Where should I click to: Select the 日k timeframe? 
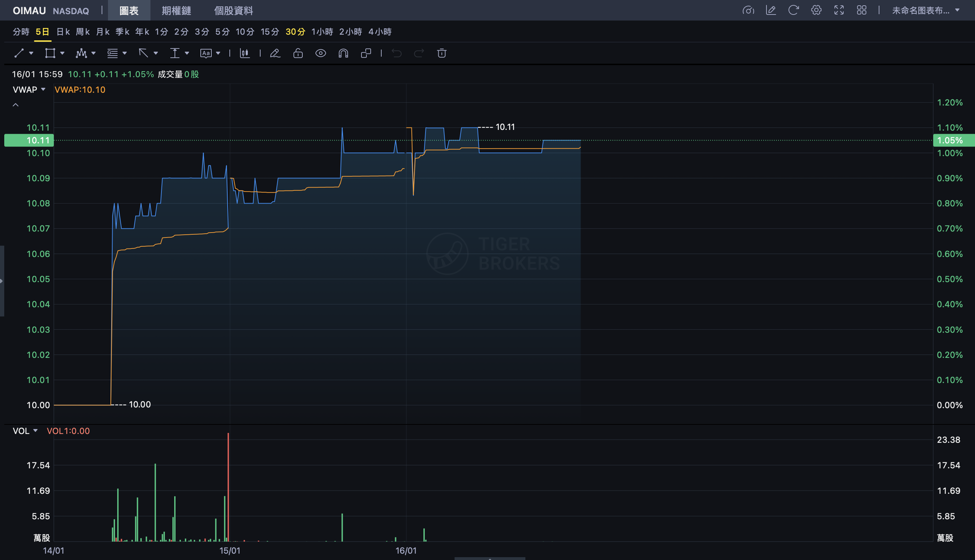pos(63,32)
